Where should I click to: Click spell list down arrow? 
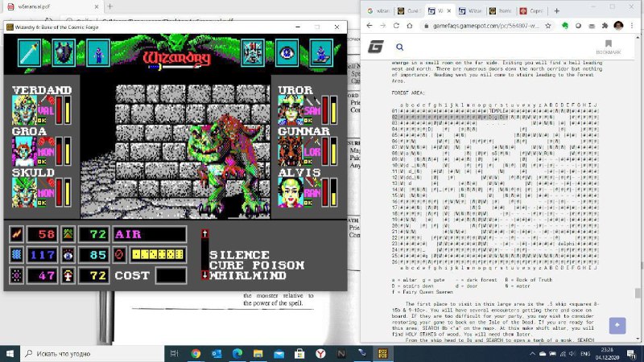(204, 275)
